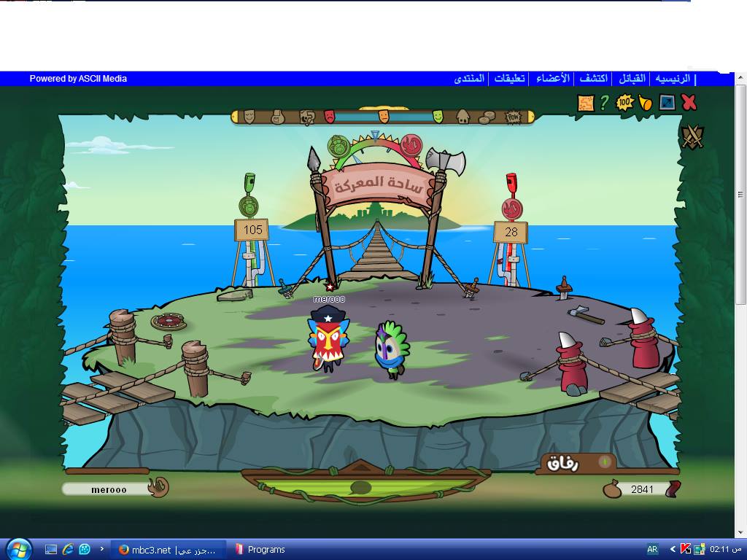Click the green tribe score board 105

[x=252, y=230]
